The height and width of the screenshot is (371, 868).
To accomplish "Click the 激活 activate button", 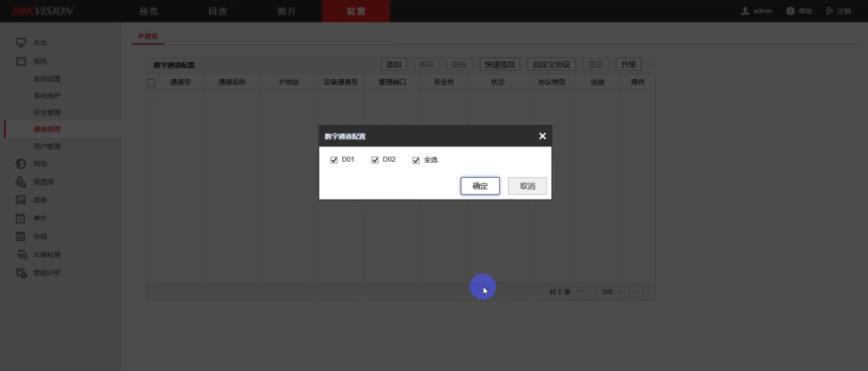I will pyautogui.click(x=596, y=64).
